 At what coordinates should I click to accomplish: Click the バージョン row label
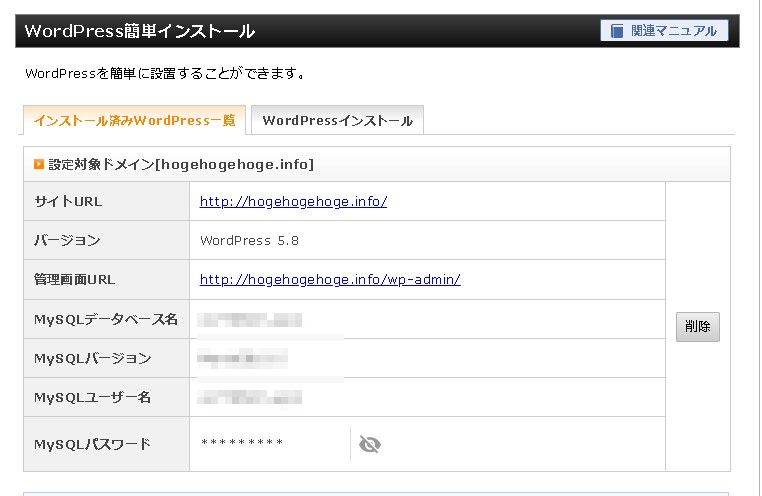click(x=67, y=240)
